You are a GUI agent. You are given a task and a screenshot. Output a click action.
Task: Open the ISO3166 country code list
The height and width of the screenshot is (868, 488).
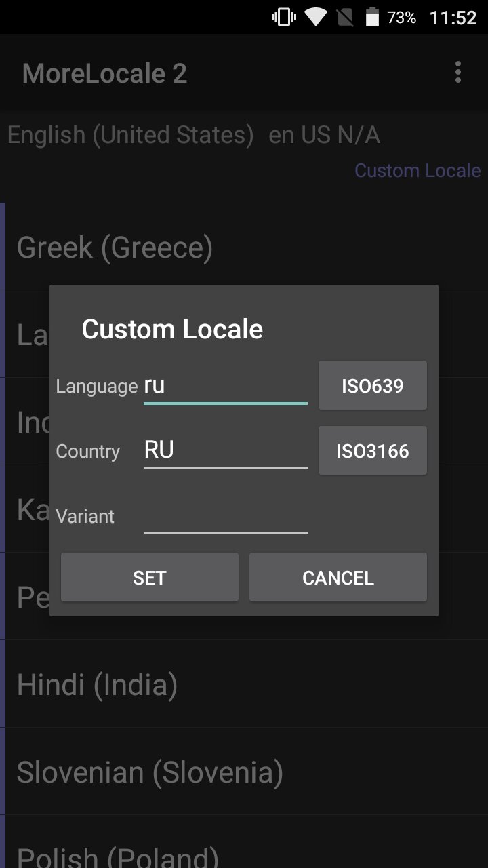pos(372,451)
